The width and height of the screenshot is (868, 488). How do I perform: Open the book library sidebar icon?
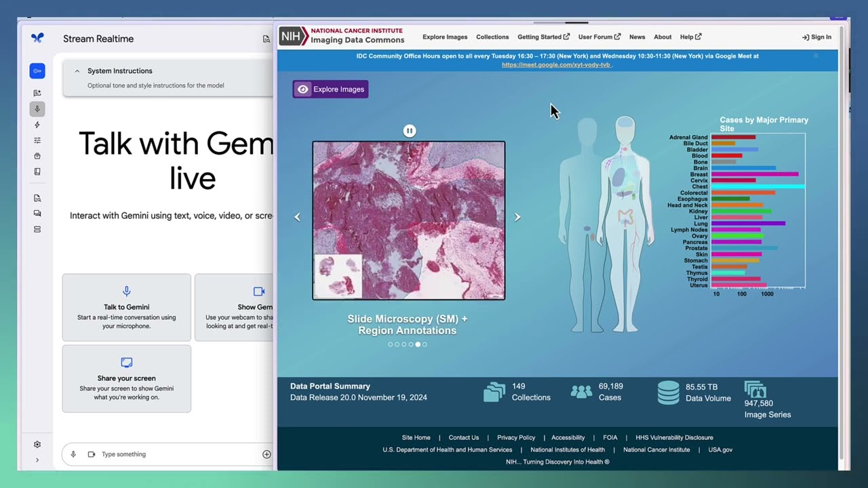pos(37,171)
